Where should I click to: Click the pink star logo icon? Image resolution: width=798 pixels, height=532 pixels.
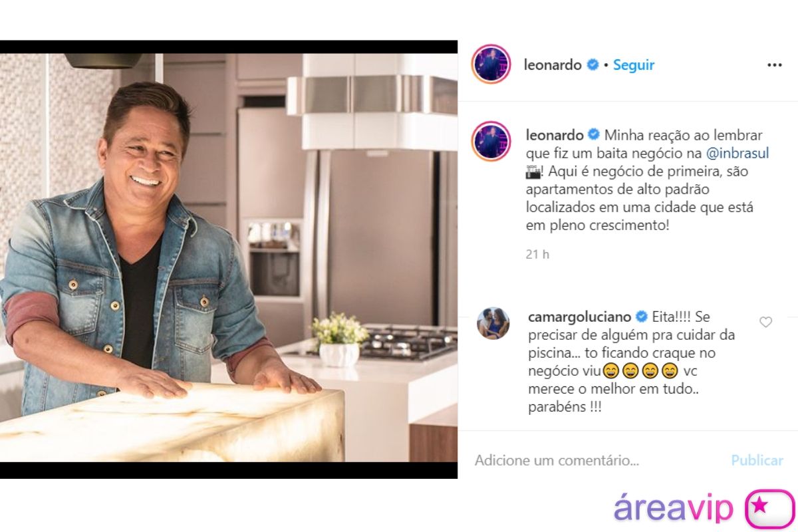(x=769, y=508)
